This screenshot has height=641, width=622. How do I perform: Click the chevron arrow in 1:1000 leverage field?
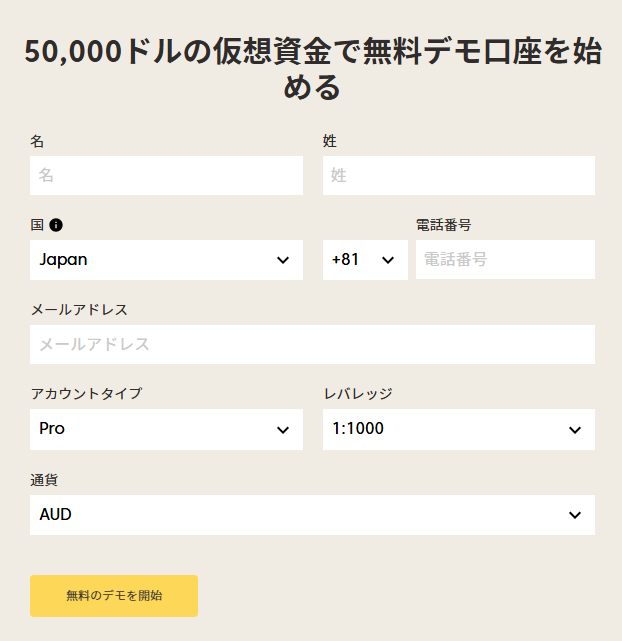coord(575,430)
